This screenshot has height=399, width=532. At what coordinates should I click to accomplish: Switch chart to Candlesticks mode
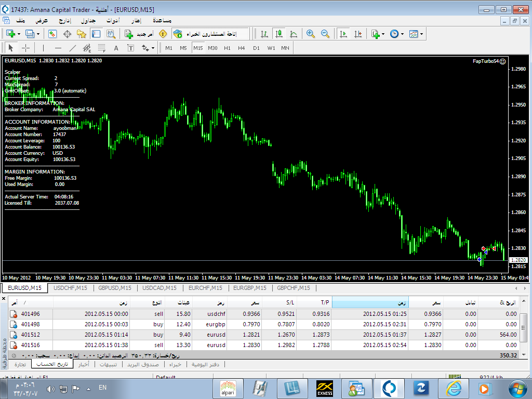tap(279, 34)
